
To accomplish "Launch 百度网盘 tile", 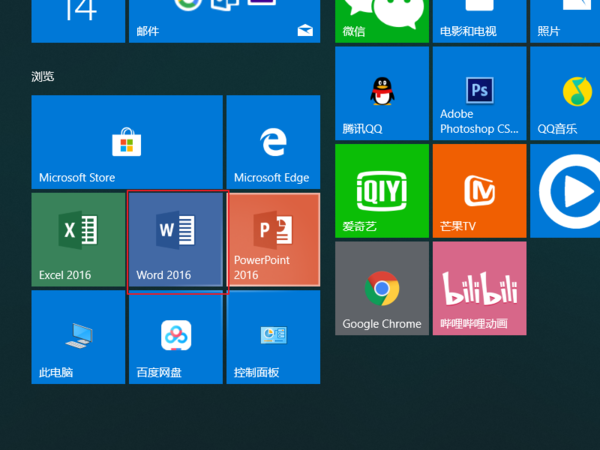I will (176, 337).
